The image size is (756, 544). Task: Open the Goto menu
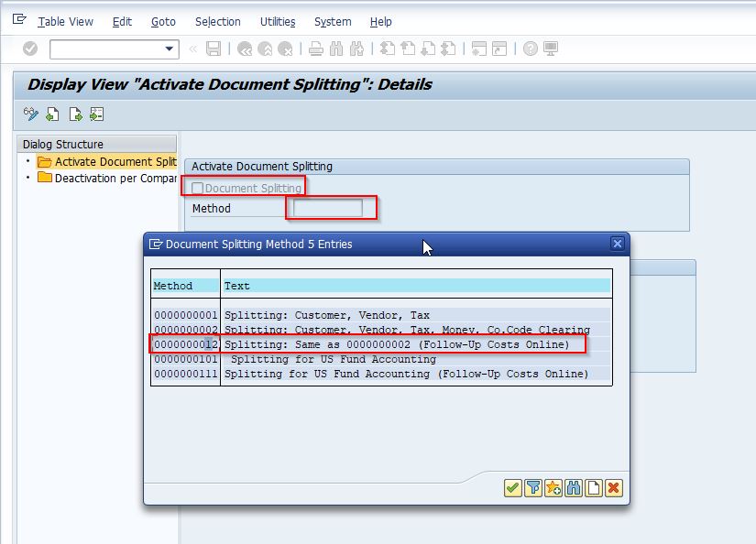point(163,21)
